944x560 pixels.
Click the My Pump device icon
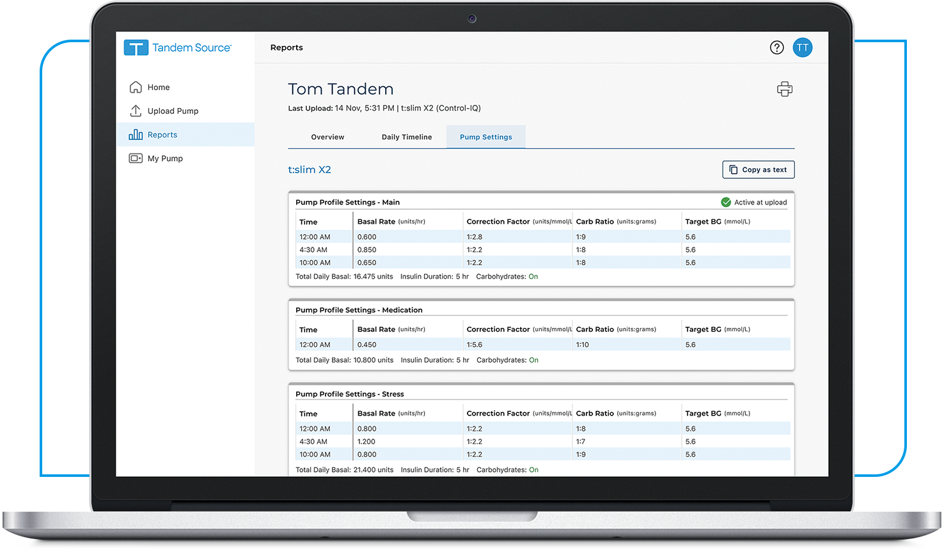[136, 158]
